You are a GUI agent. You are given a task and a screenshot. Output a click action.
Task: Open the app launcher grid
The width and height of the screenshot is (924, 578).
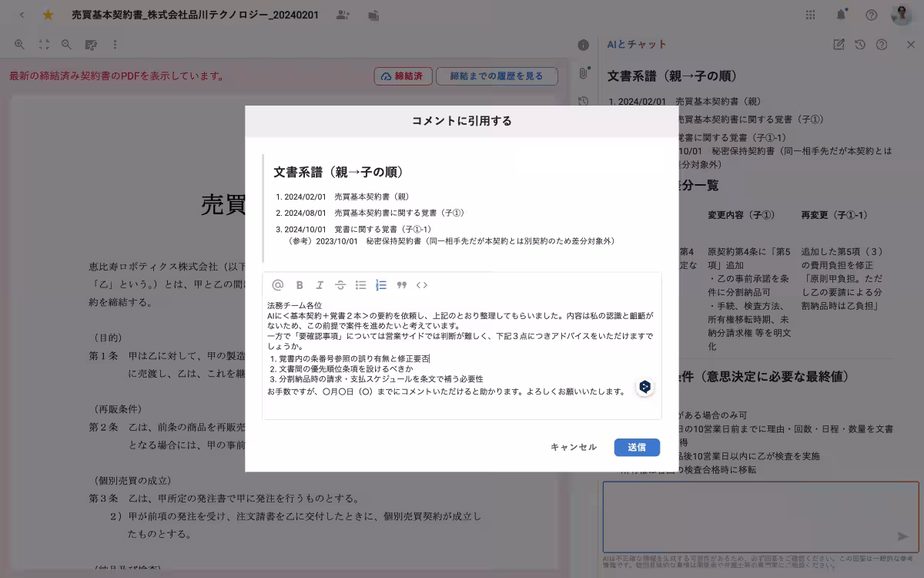click(810, 15)
